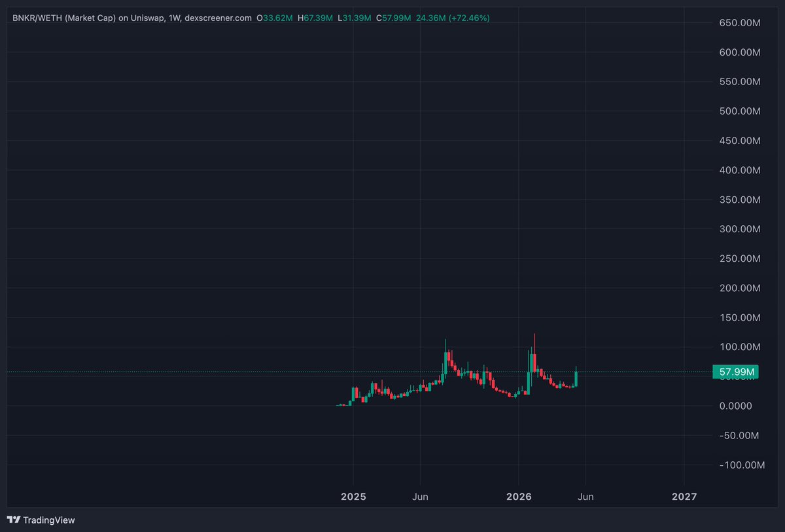Image resolution: width=785 pixels, height=532 pixels.
Task: Click the 450.00M price axis label
Action: [739, 141]
